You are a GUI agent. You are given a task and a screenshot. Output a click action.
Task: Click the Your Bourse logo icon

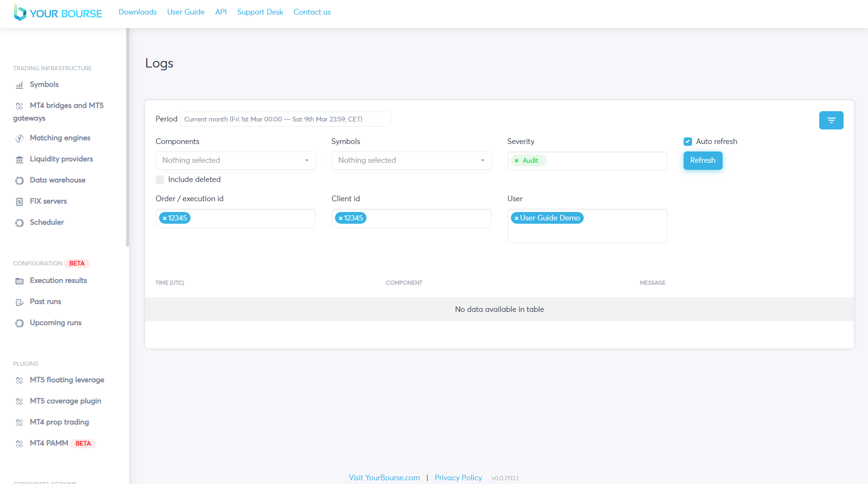click(20, 13)
